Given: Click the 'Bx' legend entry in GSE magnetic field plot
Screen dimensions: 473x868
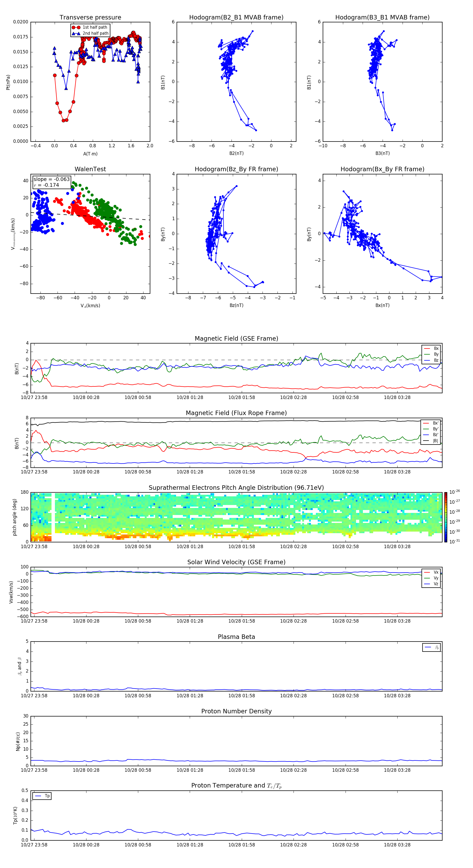Looking at the screenshot, I should (x=431, y=349).
